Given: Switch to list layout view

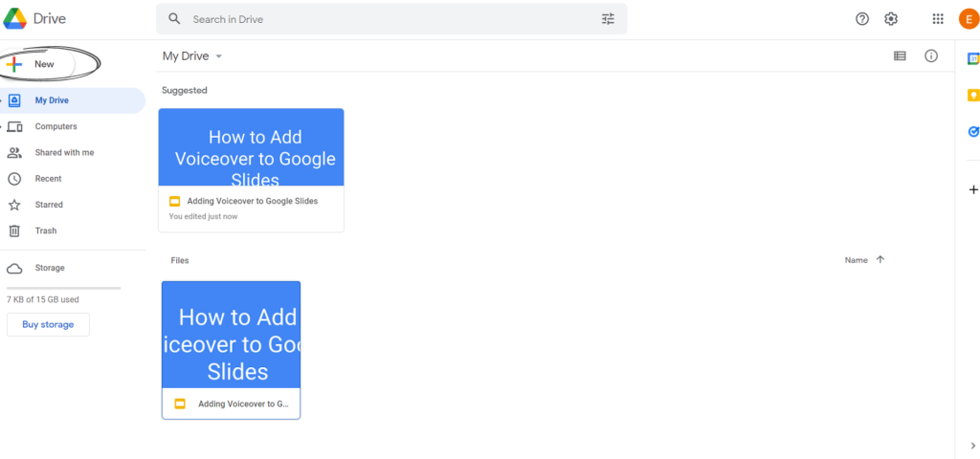Looking at the screenshot, I should (900, 56).
